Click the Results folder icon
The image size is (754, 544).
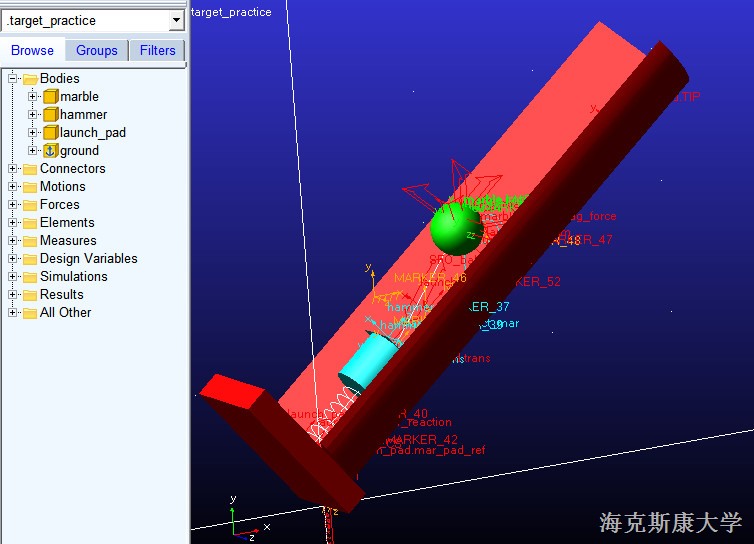pyautogui.click(x=29, y=295)
